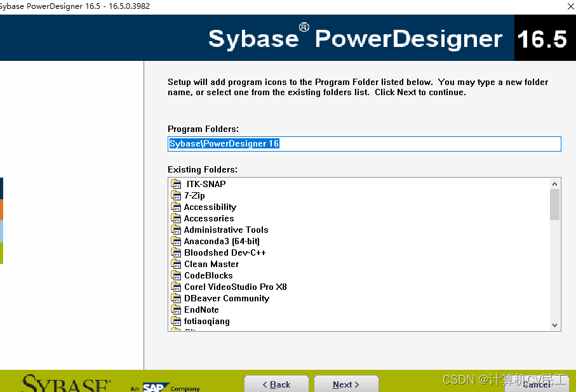
Task: Continue setup with the Next button
Action: [346, 384]
